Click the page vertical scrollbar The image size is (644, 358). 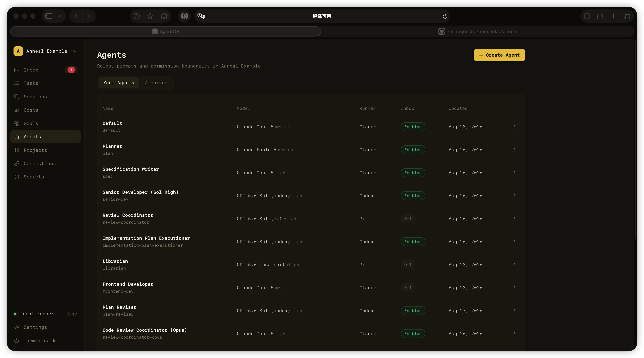pyautogui.click(x=635, y=140)
